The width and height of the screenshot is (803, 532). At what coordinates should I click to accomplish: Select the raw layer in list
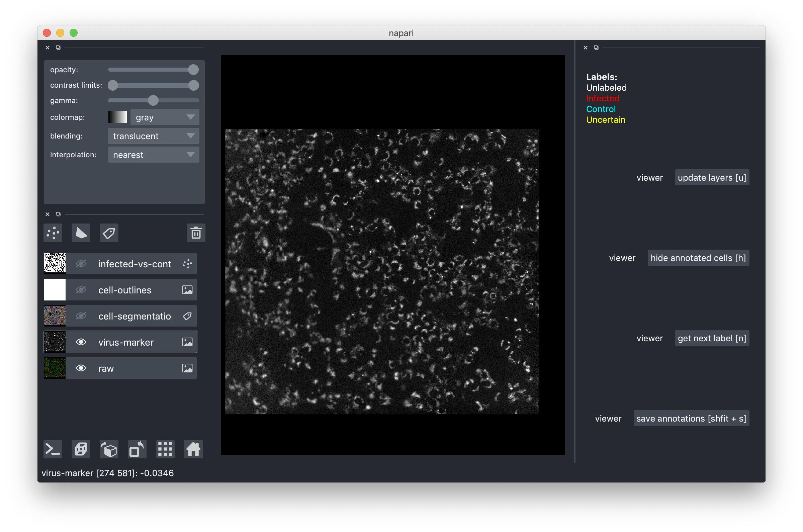[x=136, y=368]
